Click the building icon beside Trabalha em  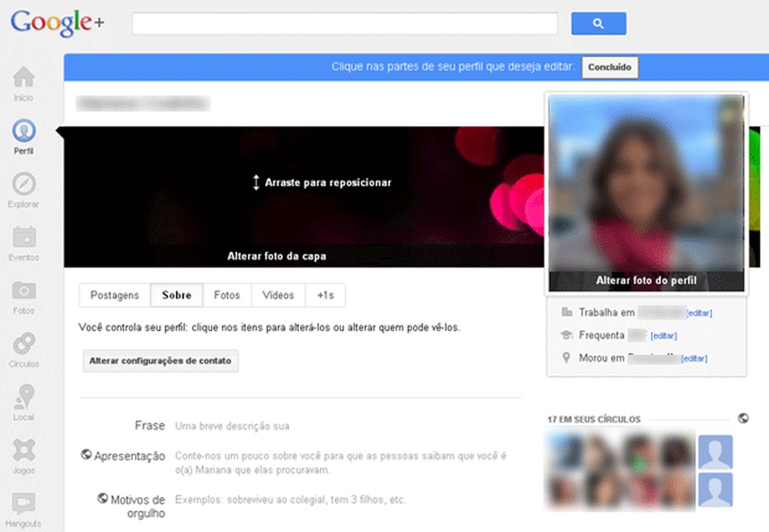[x=567, y=312]
